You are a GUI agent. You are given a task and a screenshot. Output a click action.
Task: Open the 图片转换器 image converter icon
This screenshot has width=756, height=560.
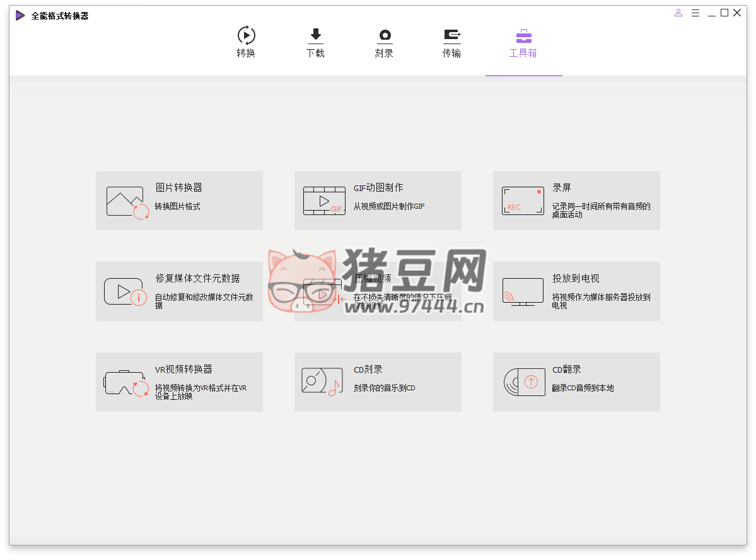pos(127,202)
